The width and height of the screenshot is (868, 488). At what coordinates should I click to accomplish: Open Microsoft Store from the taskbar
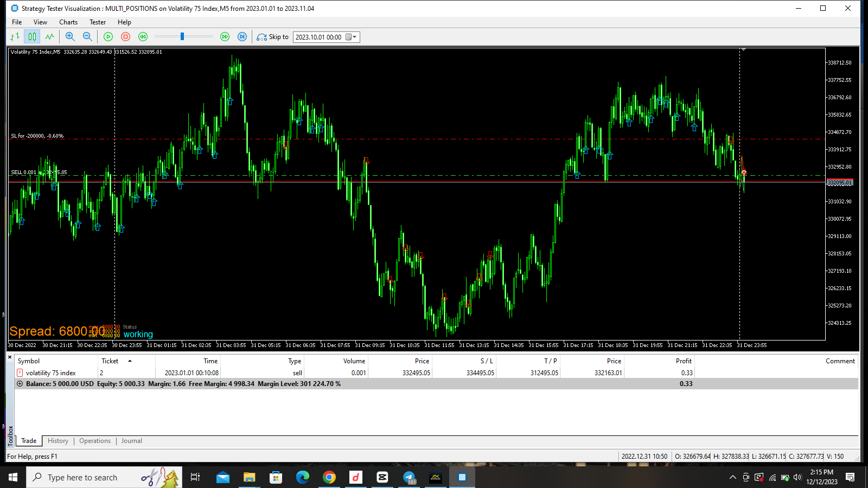click(276, 477)
